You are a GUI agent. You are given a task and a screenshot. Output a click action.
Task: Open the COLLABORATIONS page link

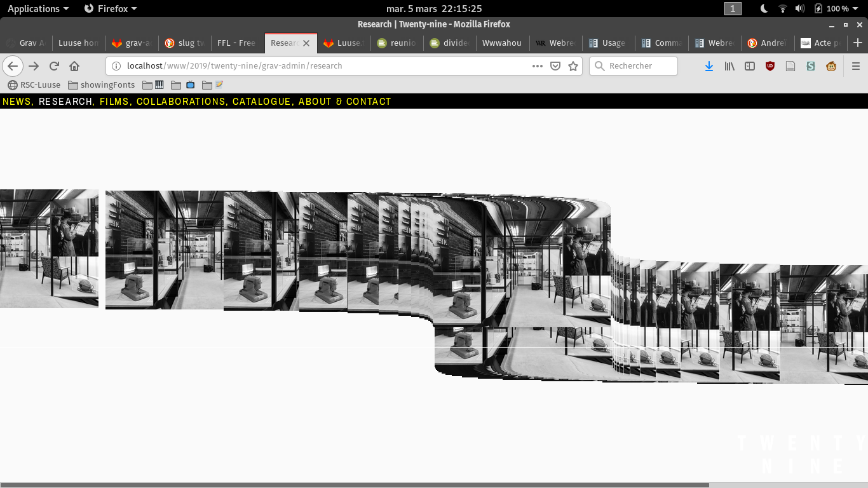click(x=181, y=102)
